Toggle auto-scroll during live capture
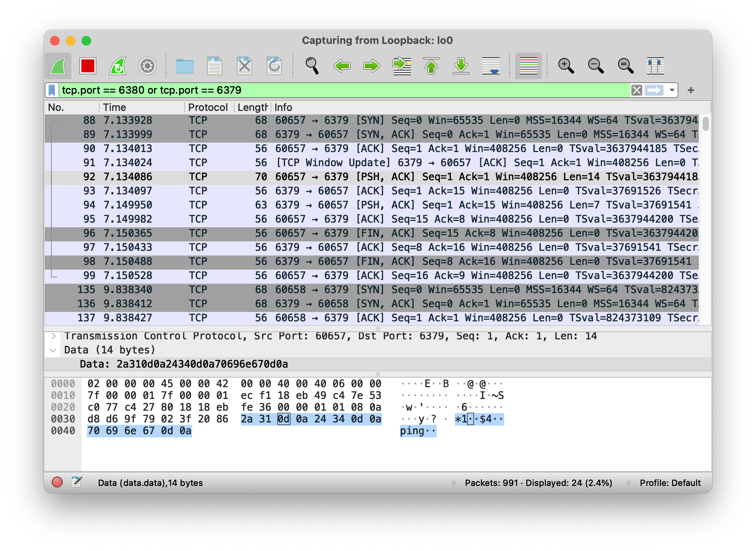This screenshot has height=551, width=756. (x=491, y=66)
